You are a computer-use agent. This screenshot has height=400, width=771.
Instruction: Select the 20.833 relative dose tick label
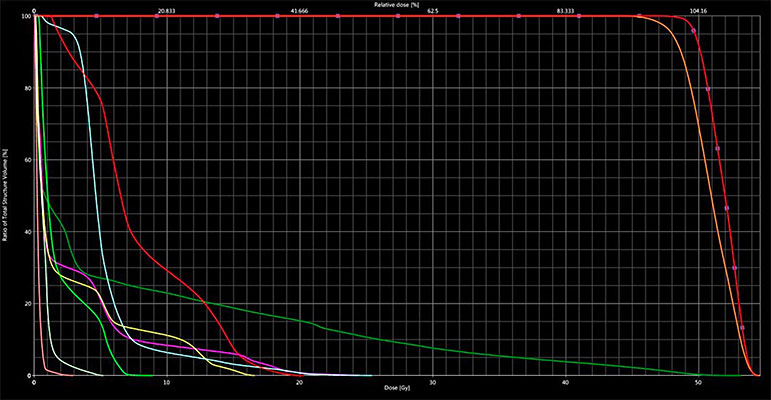166,10
